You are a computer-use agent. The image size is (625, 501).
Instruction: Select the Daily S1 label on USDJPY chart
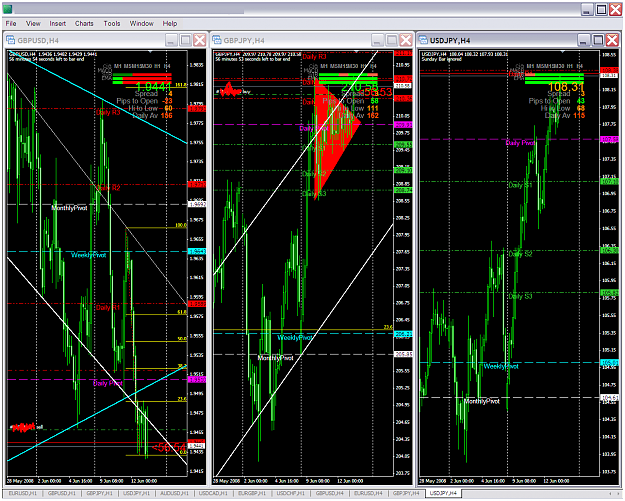click(x=520, y=185)
